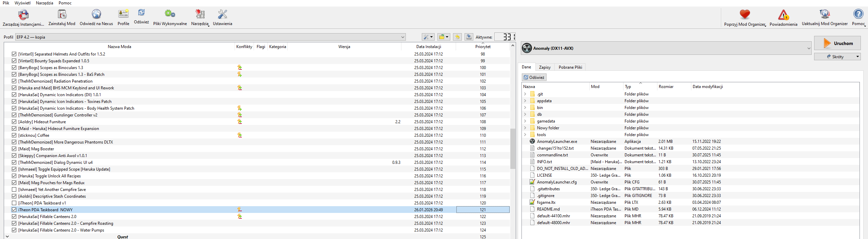The height and width of the screenshot is (239, 868).
Task: Open Odwiedź na Nexus globe icon
Action: click(x=96, y=15)
